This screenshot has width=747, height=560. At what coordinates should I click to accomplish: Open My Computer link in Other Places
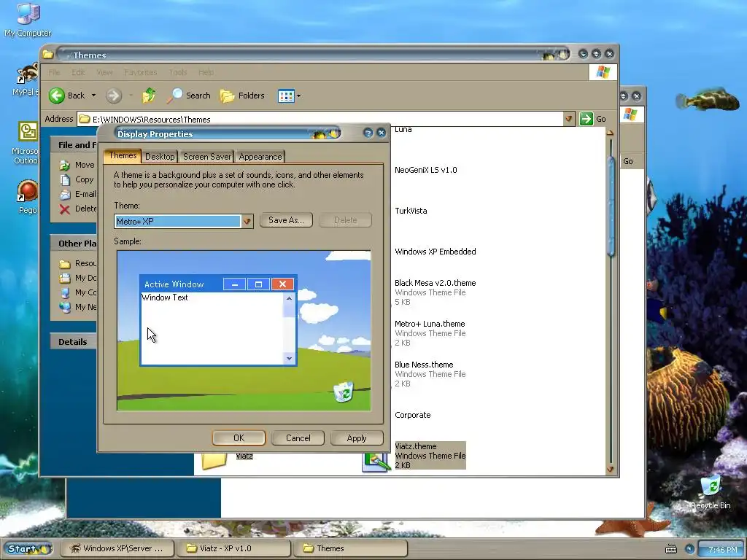77,292
